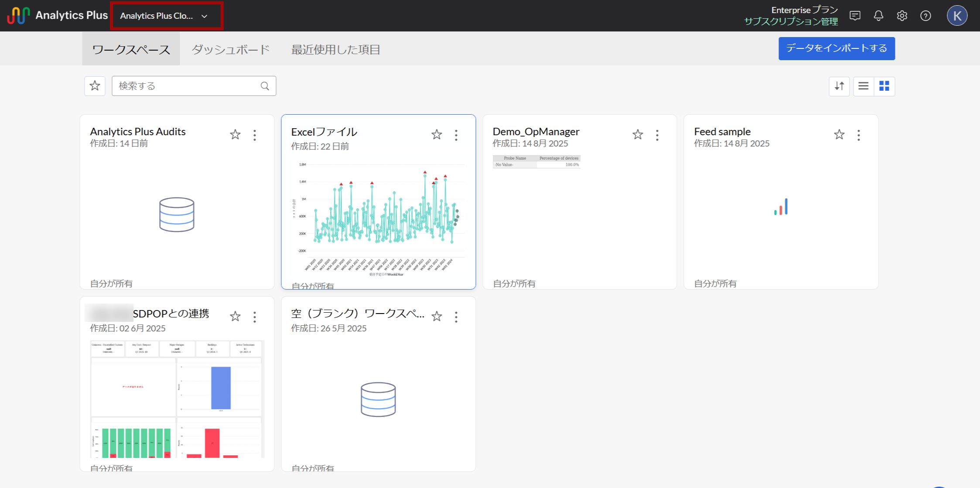
Task: Click the SDPOPとの連携 dashboard thumbnail
Action: pyautogui.click(x=177, y=399)
